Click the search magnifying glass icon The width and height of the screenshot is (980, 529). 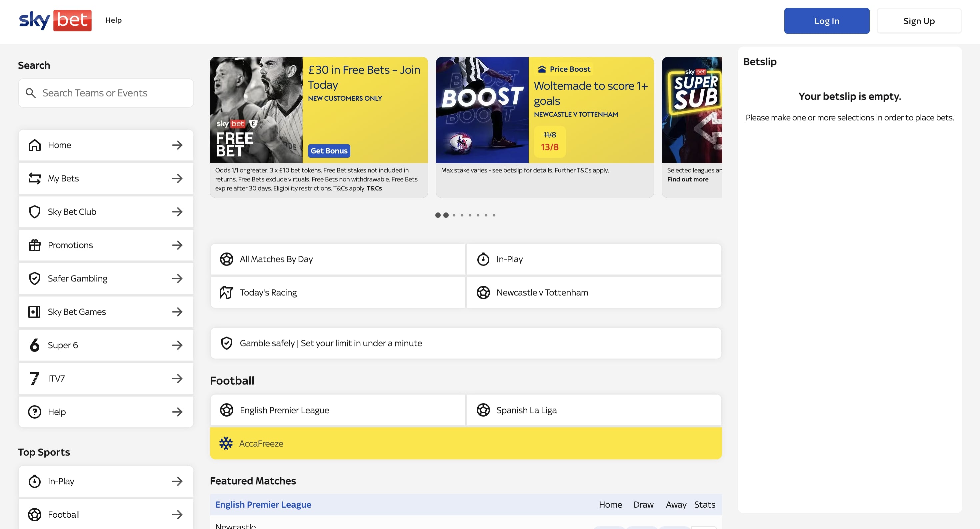pos(31,93)
